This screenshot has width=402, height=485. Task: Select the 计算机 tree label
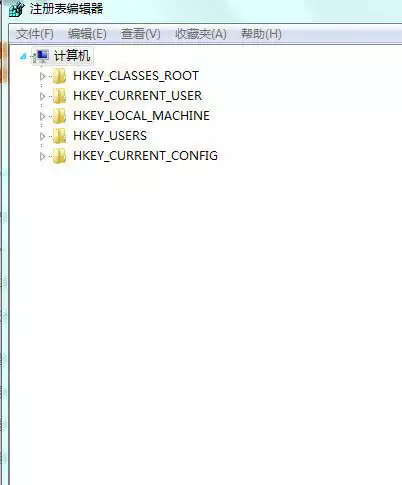coord(72,56)
